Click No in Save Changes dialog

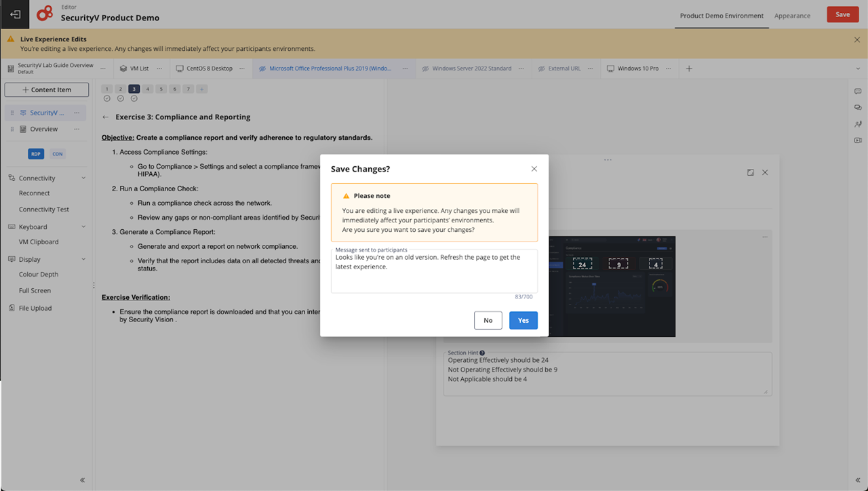(x=488, y=320)
